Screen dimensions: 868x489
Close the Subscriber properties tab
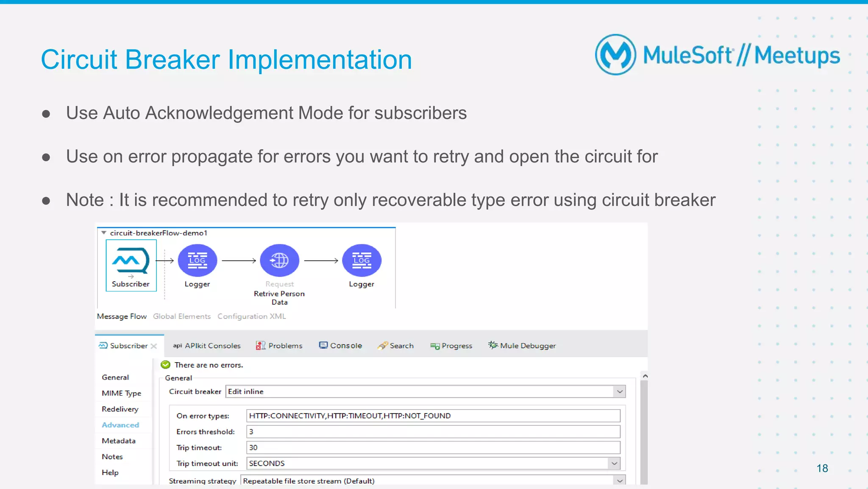tap(154, 346)
